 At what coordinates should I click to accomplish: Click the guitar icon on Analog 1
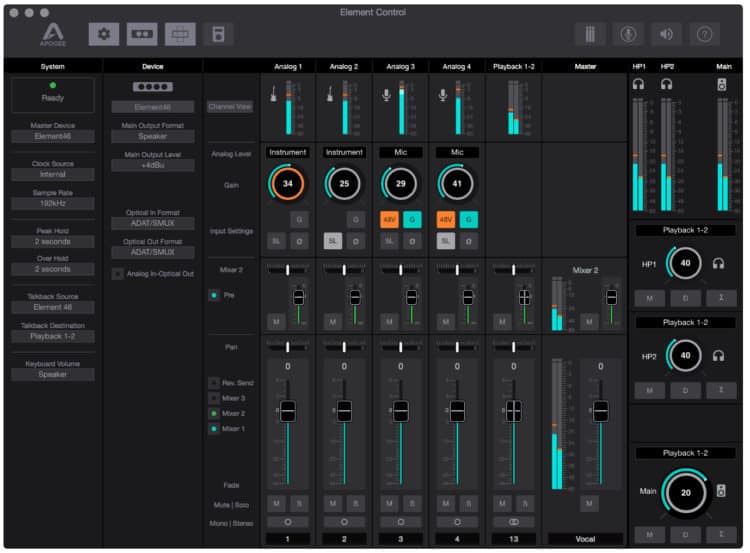click(274, 94)
